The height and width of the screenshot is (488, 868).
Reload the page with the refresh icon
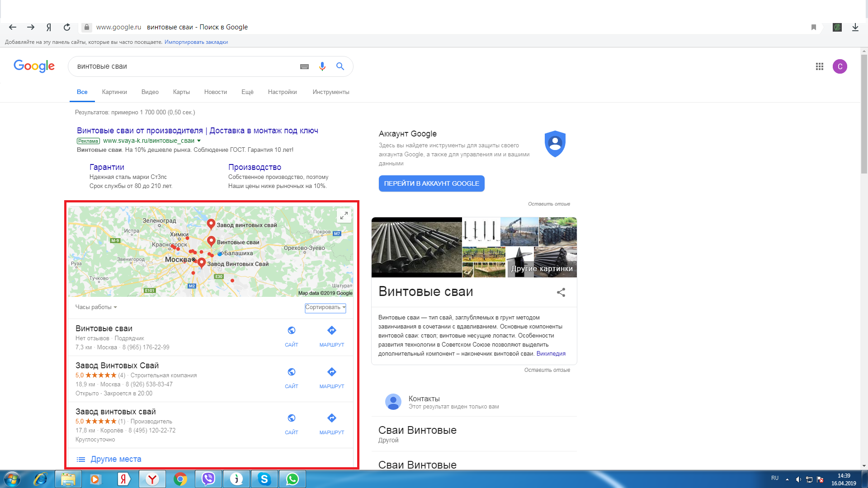pyautogui.click(x=67, y=27)
